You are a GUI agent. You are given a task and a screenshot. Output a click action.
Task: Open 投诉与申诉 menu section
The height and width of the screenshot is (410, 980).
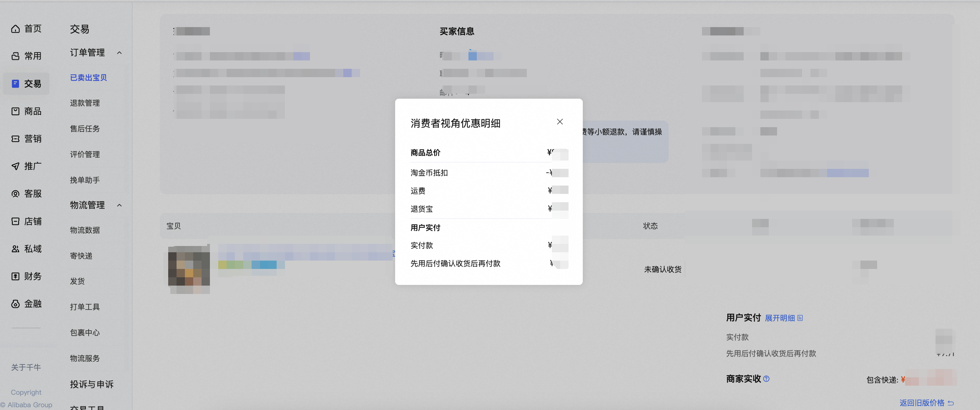[x=92, y=384]
